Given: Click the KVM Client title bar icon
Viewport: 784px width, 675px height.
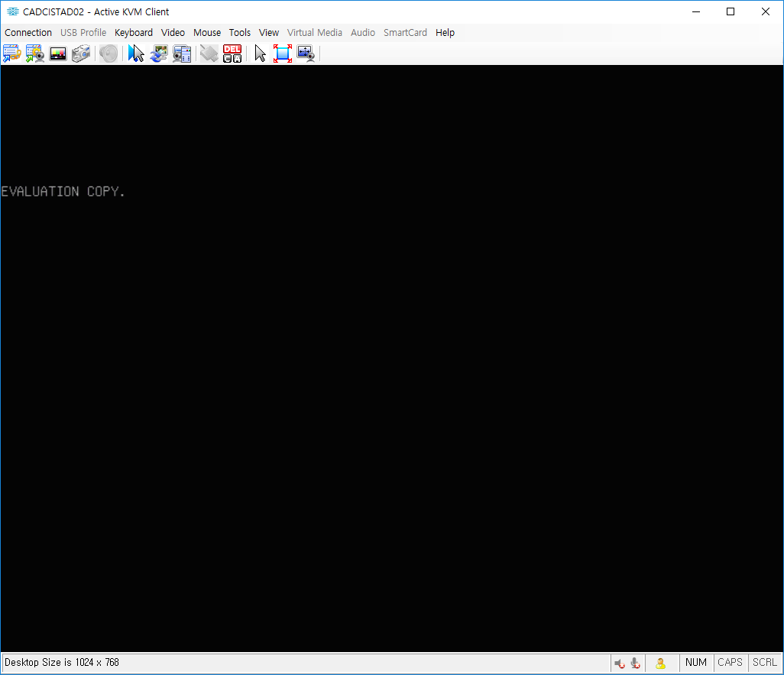Looking at the screenshot, I should [13, 11].
